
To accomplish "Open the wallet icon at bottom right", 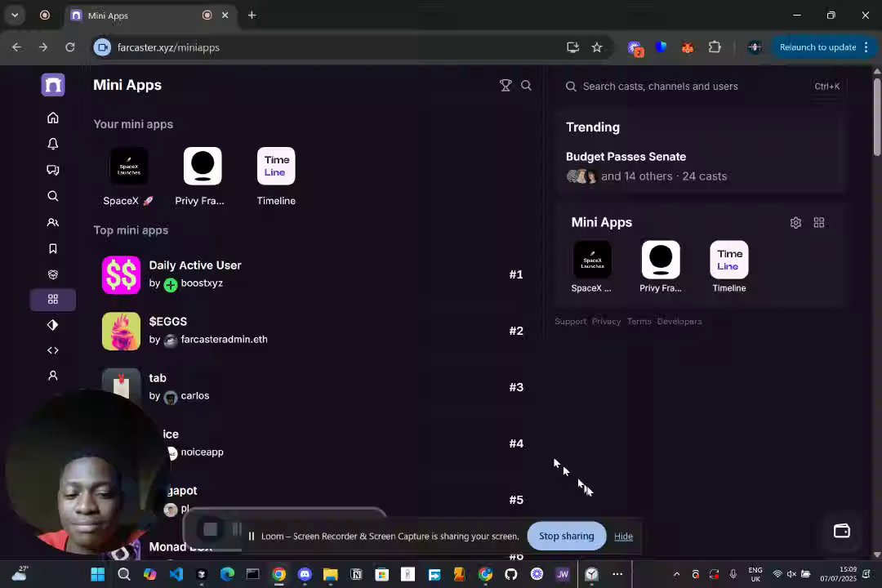I will [841, 531].
